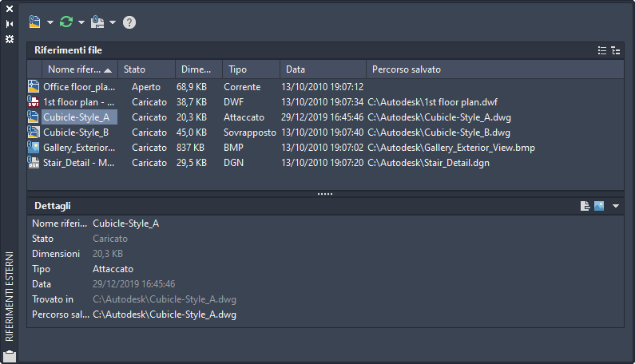Expand the Attach dropdown arrow
Screen dimensions: 635x364
50,22
